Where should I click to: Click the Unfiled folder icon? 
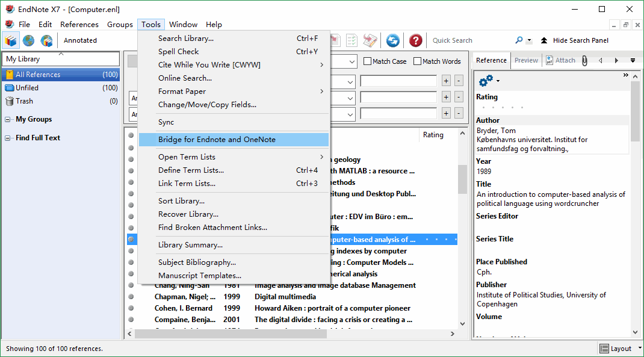10,88
